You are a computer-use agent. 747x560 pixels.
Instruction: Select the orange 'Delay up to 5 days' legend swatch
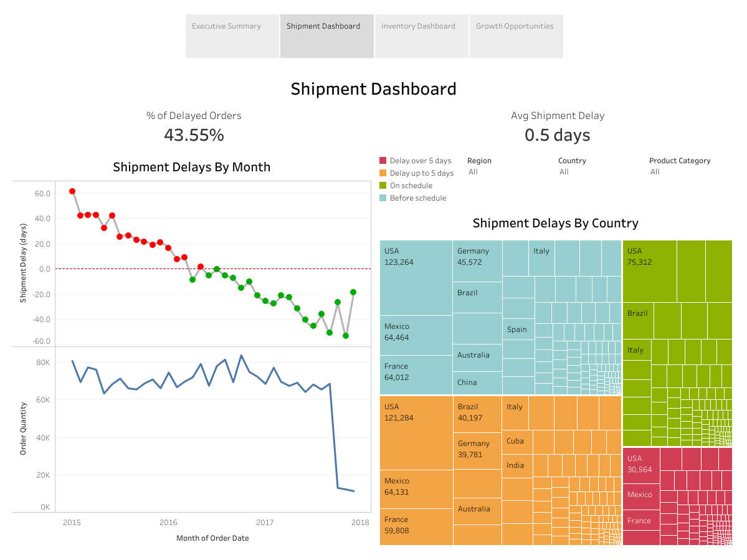coord(383,173)
